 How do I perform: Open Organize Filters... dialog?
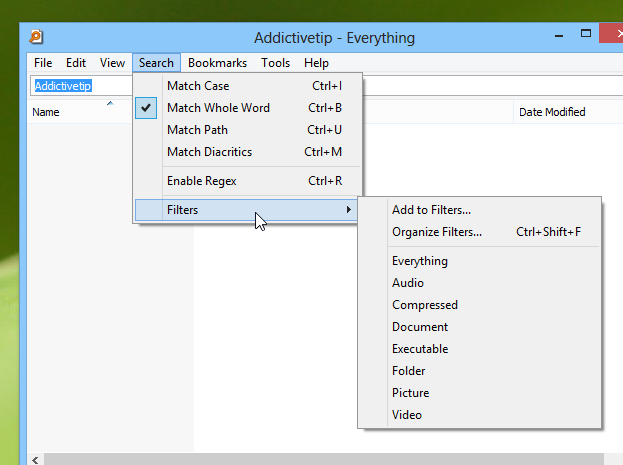pyautogui.click(x=480, y=232)
